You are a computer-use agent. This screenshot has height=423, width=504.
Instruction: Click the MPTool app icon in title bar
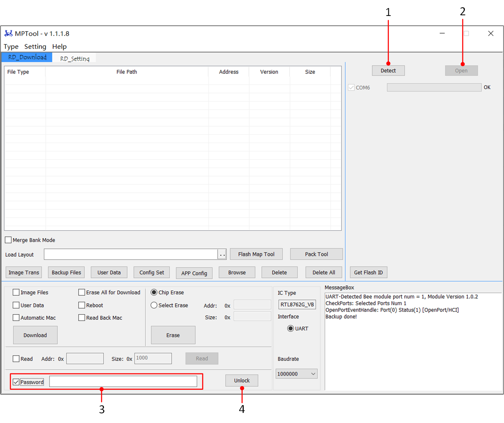[8, 34]
